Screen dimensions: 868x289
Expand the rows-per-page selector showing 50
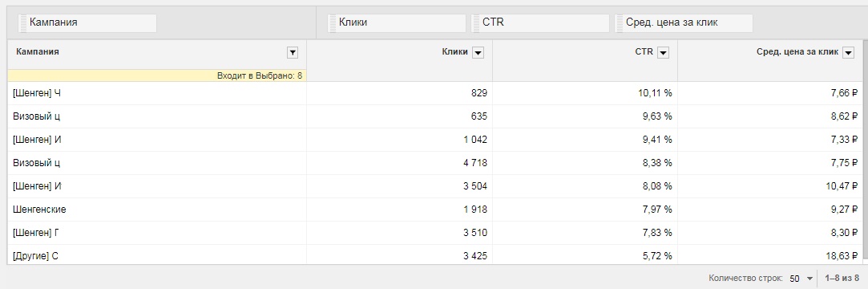pyautogui.click(x=802, y=279)
